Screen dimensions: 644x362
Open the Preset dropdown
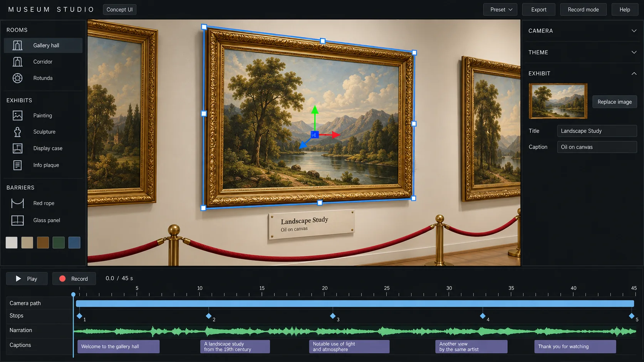(x=501, y=10)
